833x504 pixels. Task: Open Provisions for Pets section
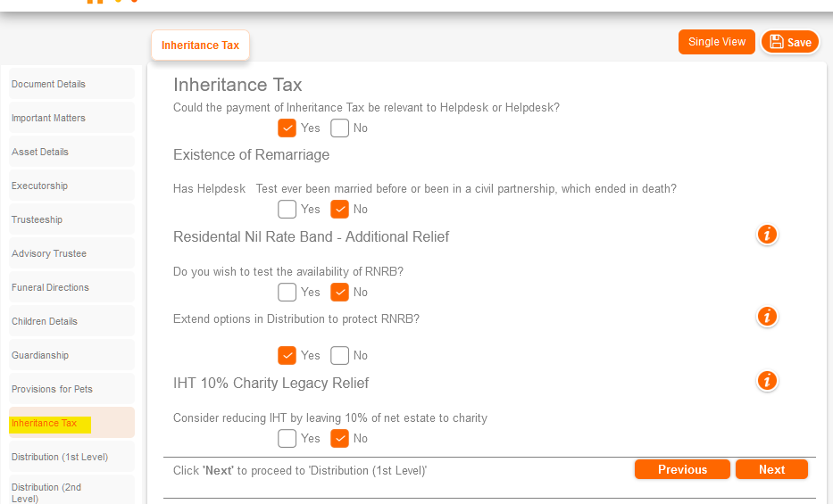point(52,389)
